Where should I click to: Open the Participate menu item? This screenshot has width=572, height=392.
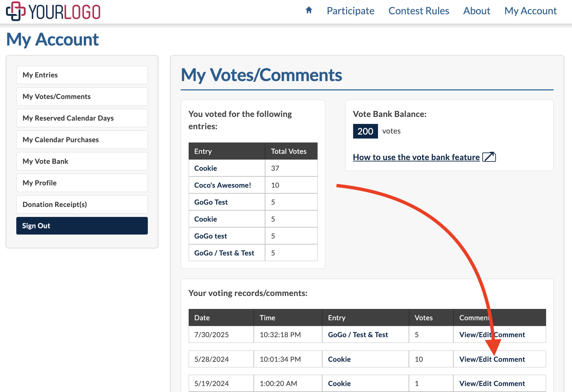pos(350,11)
